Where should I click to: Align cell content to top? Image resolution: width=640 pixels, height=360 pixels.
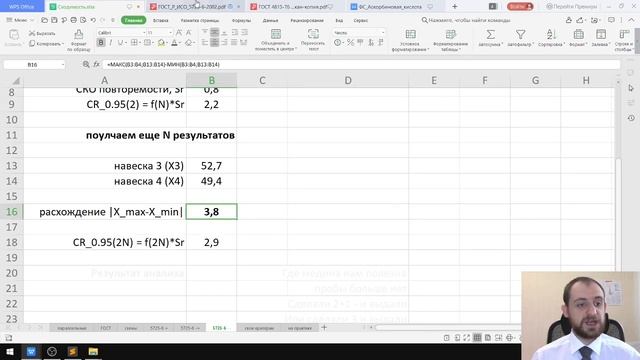pos(205,32)
